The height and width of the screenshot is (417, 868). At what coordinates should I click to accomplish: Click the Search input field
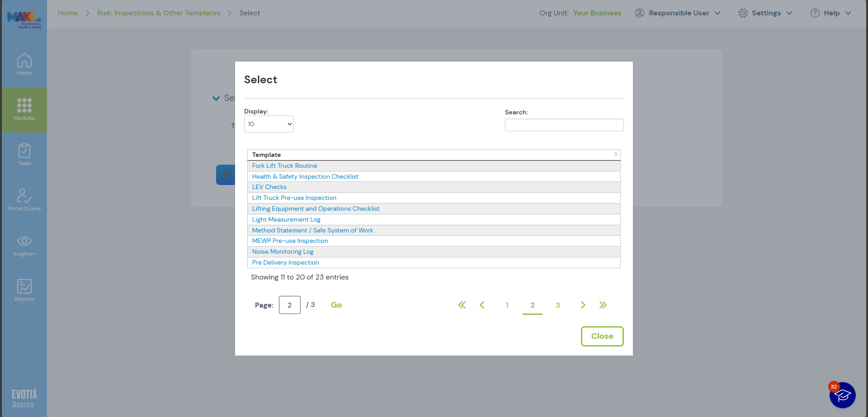point(564,125)
